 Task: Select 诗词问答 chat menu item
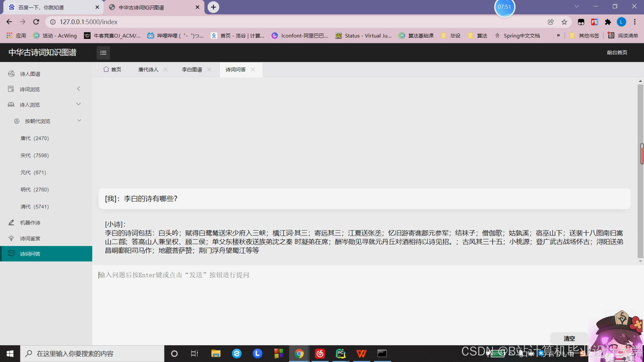point(30,254)
